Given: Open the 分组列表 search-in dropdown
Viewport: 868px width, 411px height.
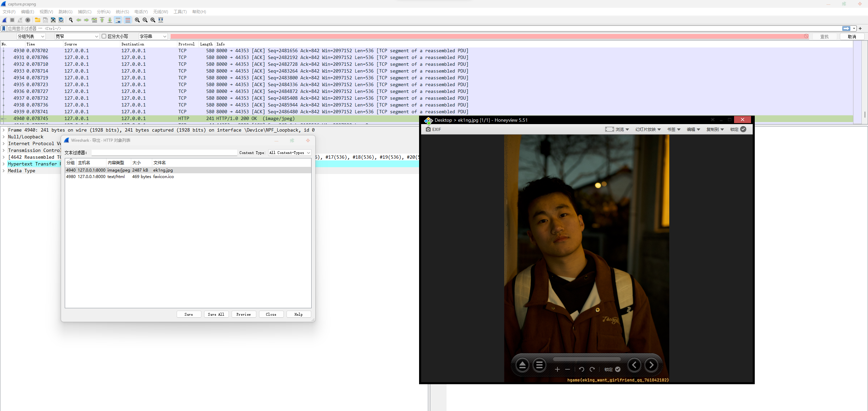Looking at the screenshot, I should tap(31, 36).
